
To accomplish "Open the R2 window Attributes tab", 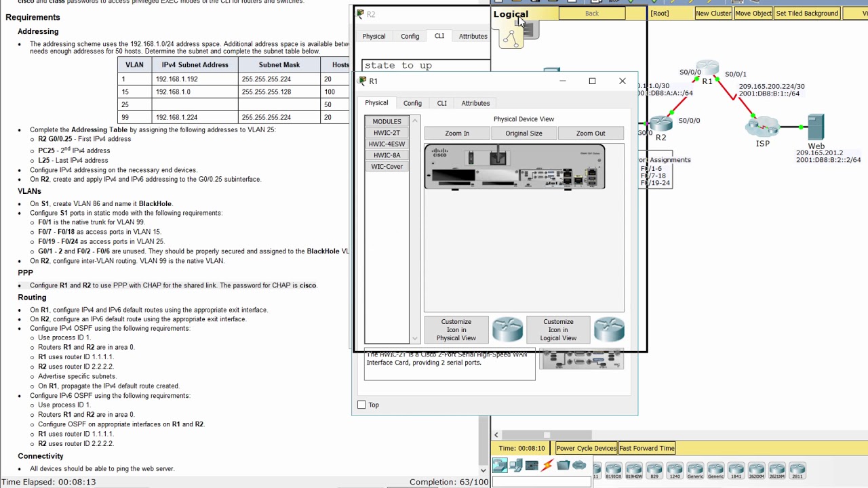I will pos(473,36).
